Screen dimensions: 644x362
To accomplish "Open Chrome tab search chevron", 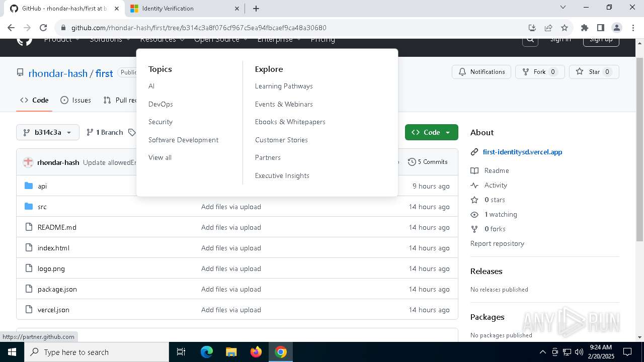I will [563, 8].
